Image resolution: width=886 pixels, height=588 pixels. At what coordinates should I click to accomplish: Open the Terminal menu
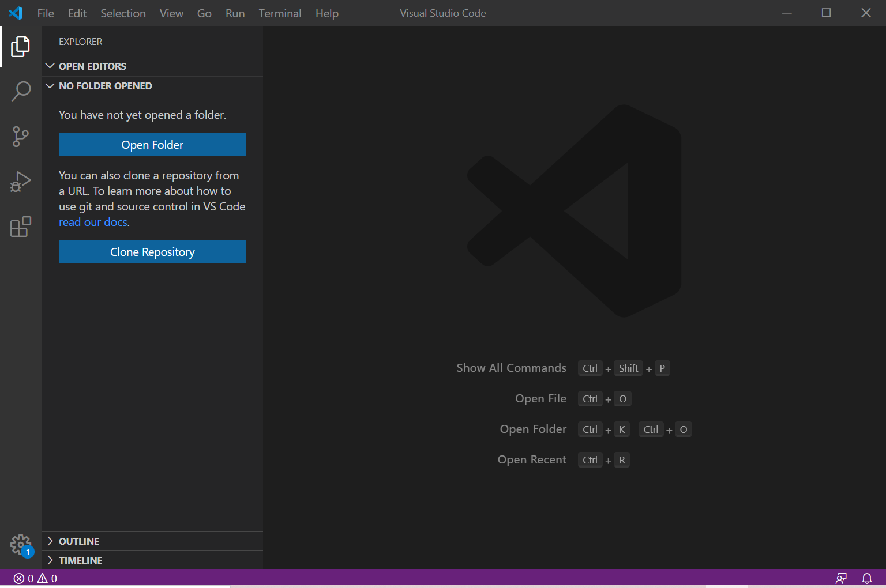(x=280, y=13)
